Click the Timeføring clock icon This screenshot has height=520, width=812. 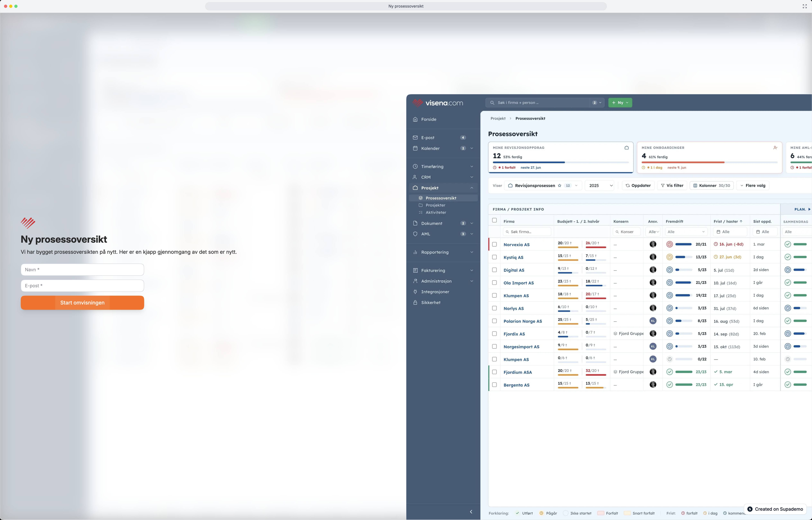415,167
